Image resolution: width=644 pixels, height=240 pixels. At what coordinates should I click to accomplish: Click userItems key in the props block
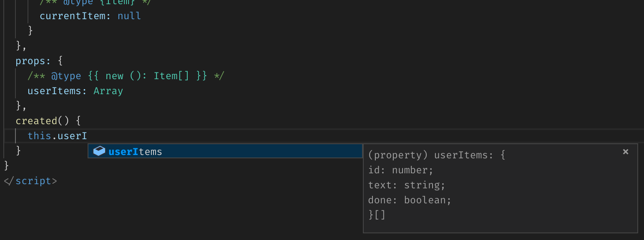54,91
